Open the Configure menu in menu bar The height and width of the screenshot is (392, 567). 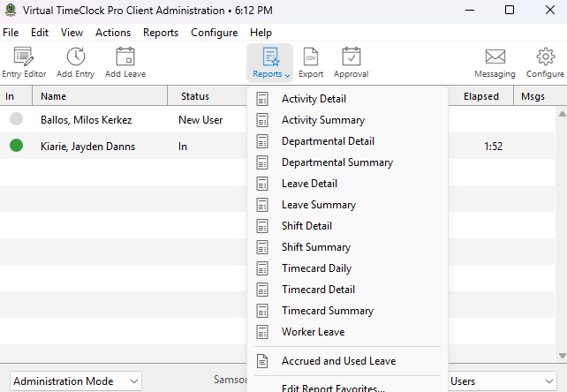click(214, 33)
